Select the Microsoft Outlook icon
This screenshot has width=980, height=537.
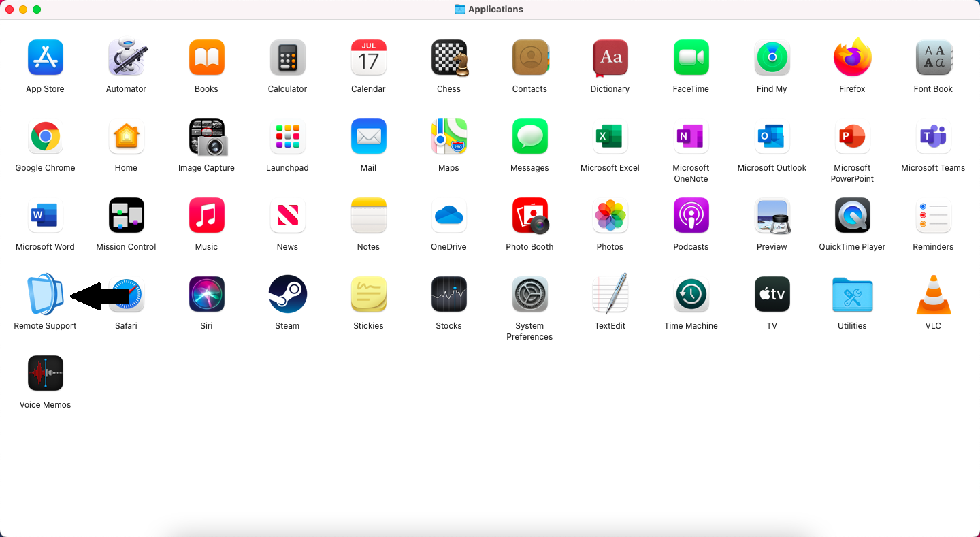tap(772, 136)
